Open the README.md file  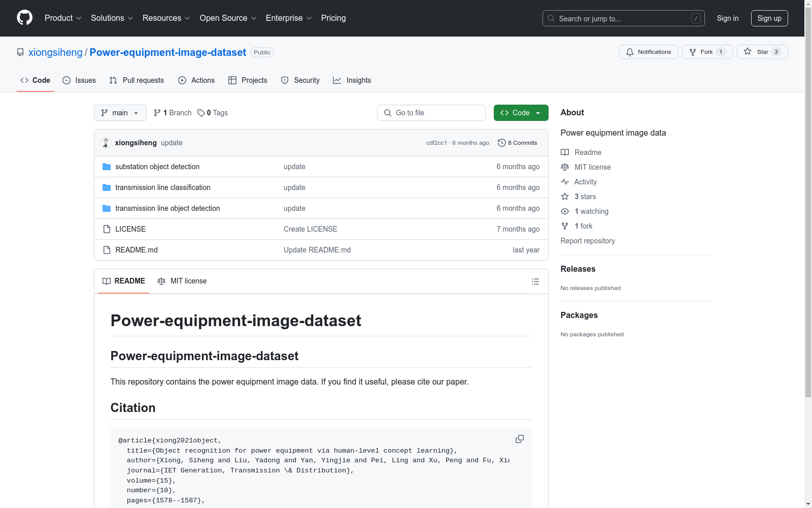tap(137, 250)
